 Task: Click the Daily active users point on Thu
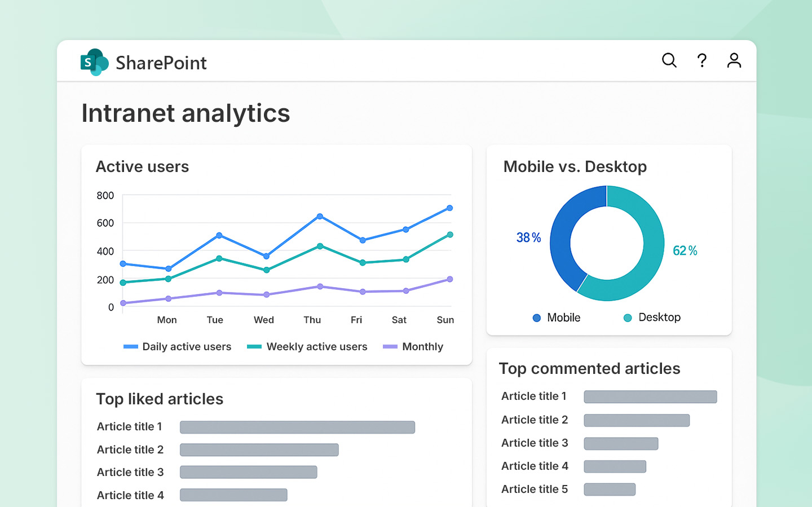click(x=320, y=217)
